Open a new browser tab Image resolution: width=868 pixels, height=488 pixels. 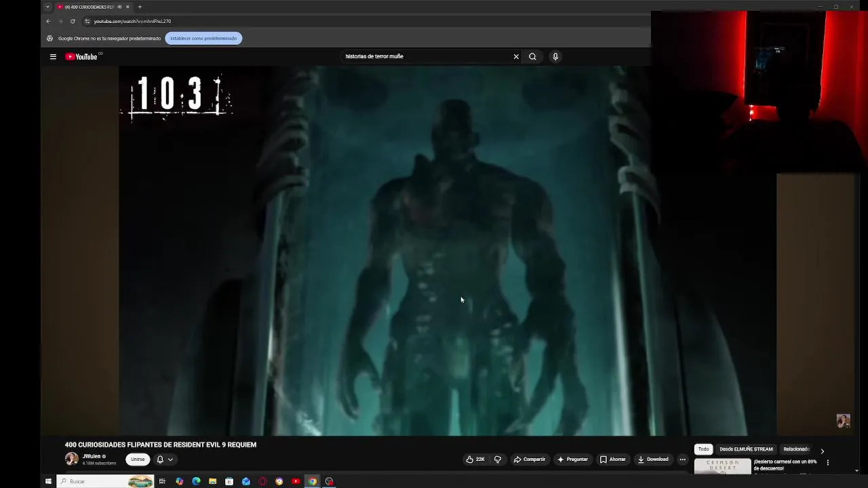click(x=140, y=7)
